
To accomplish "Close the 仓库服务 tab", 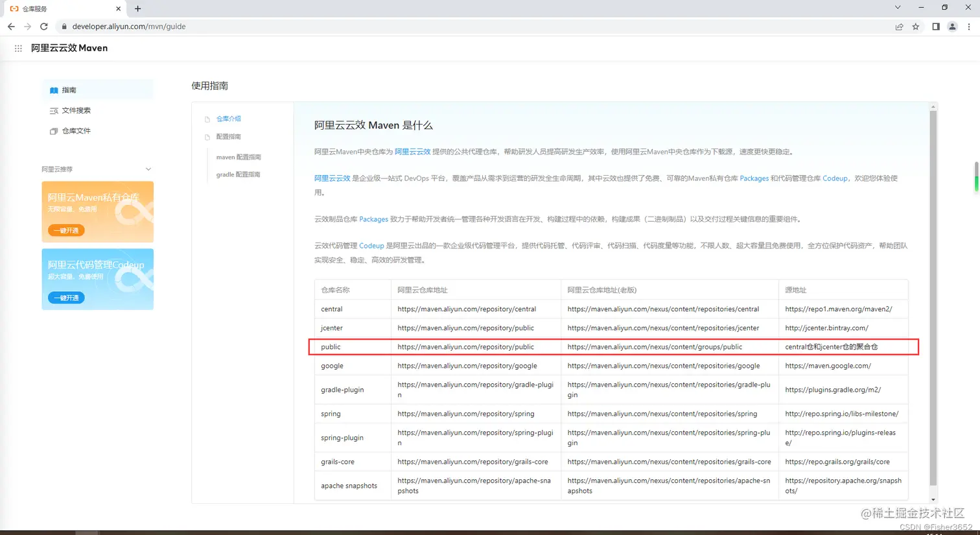I will [x=118, y=8].
